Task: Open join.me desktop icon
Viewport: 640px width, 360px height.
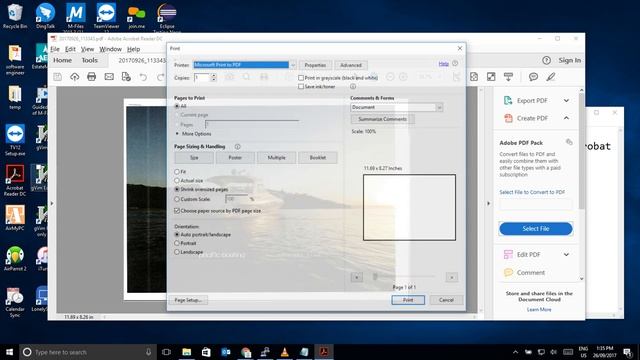Action: [x=136, y=17]
